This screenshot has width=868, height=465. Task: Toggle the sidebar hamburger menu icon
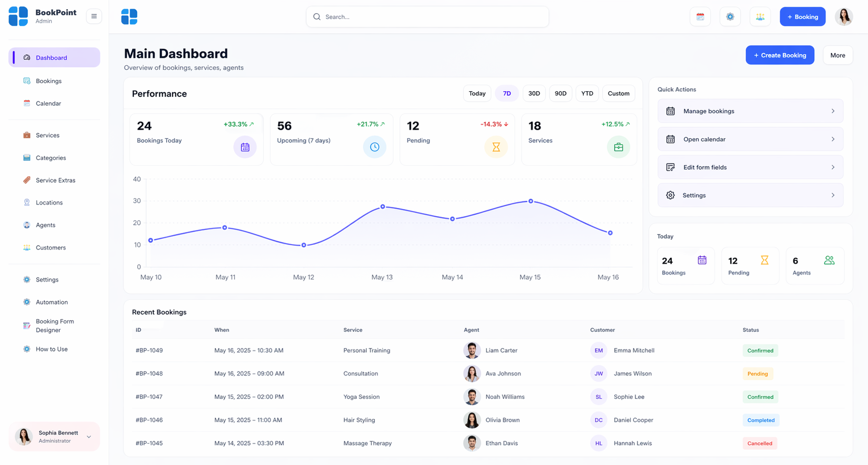94,16
